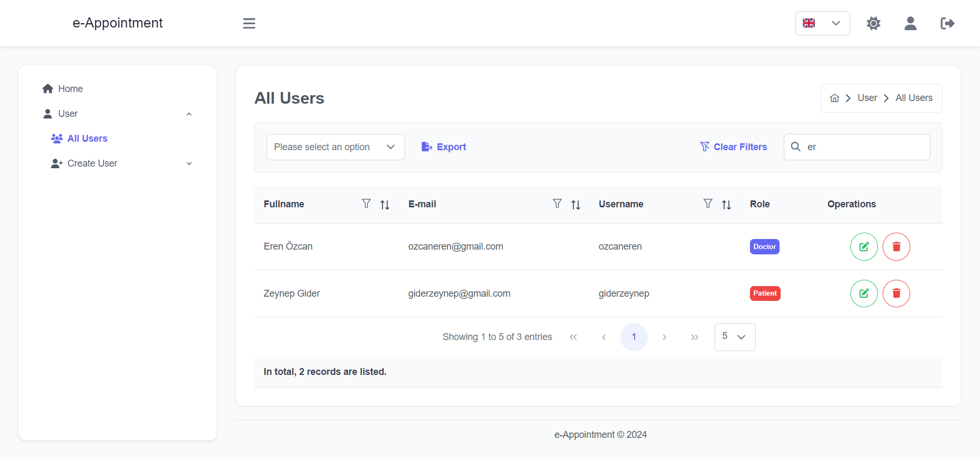Open the Fullname column filter
This screenshot has height=459, width=980.
[366, 204]
